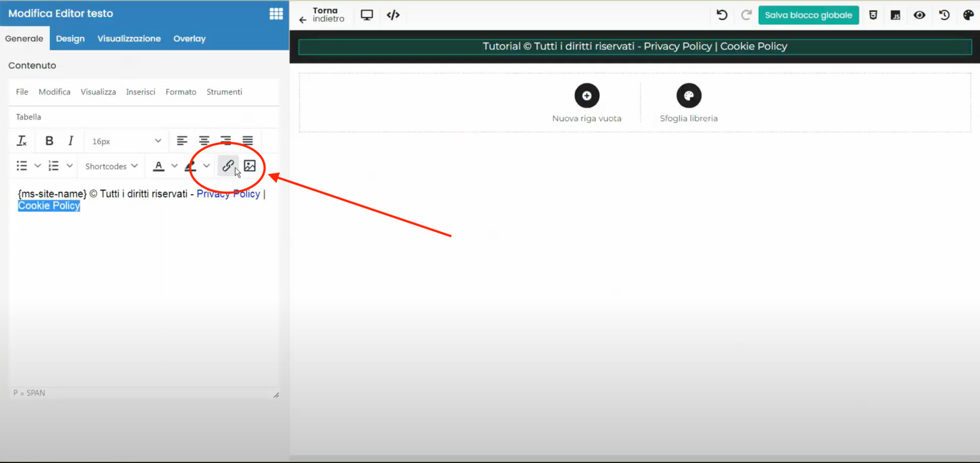This screenshot has width=980, height=463.
Task: Toggle center text alignment
Action: [204, 141]
